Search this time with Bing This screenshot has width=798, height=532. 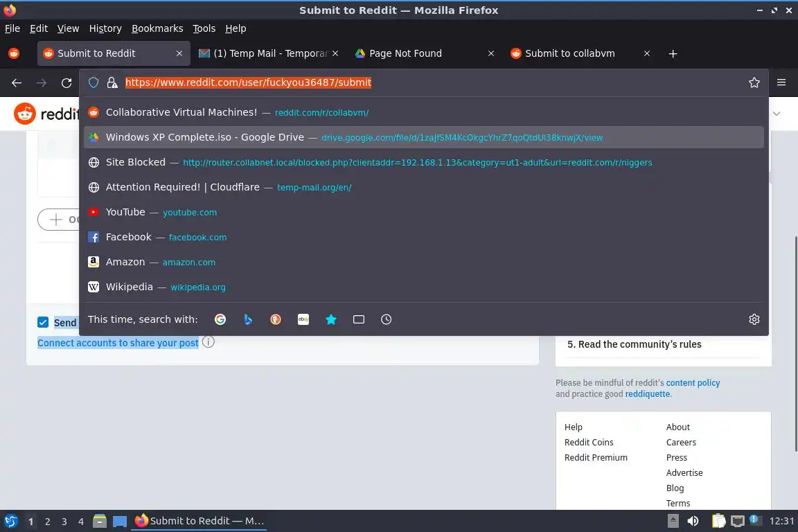coord(248,319)
